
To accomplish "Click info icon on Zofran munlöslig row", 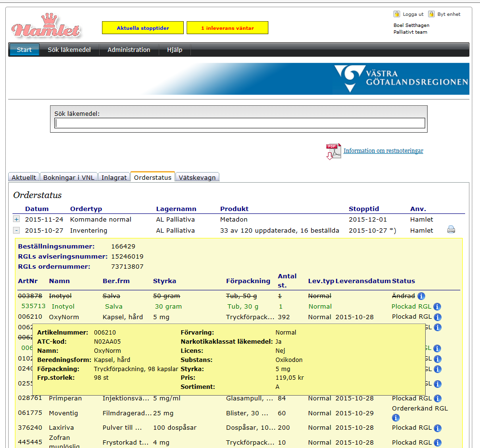I will click(x=438, y=443).
